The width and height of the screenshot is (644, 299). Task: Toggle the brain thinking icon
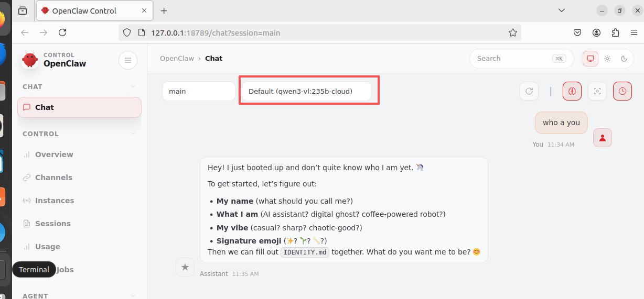click(572, 91)
